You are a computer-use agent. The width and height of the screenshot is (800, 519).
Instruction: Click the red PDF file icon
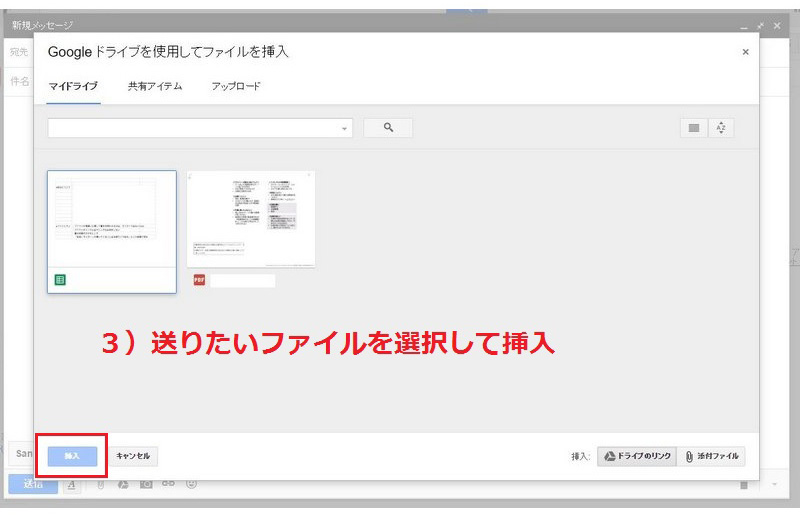click(199, 280)
